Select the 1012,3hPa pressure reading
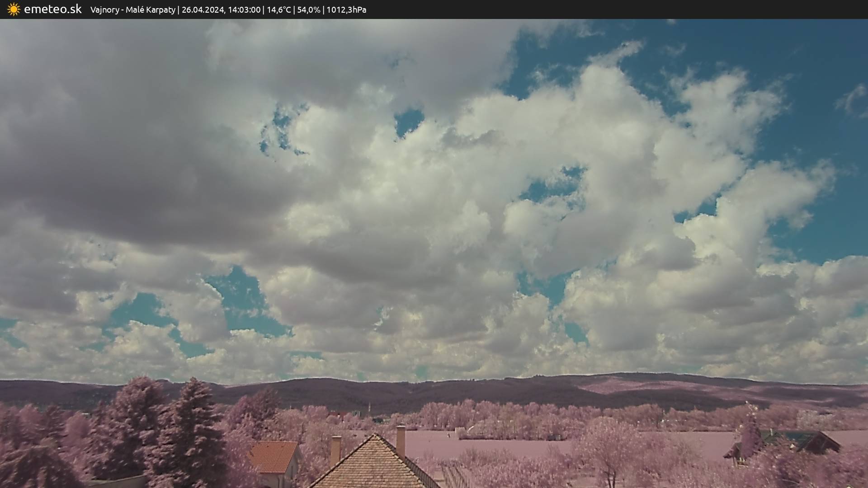 click(x=347, y=10)
